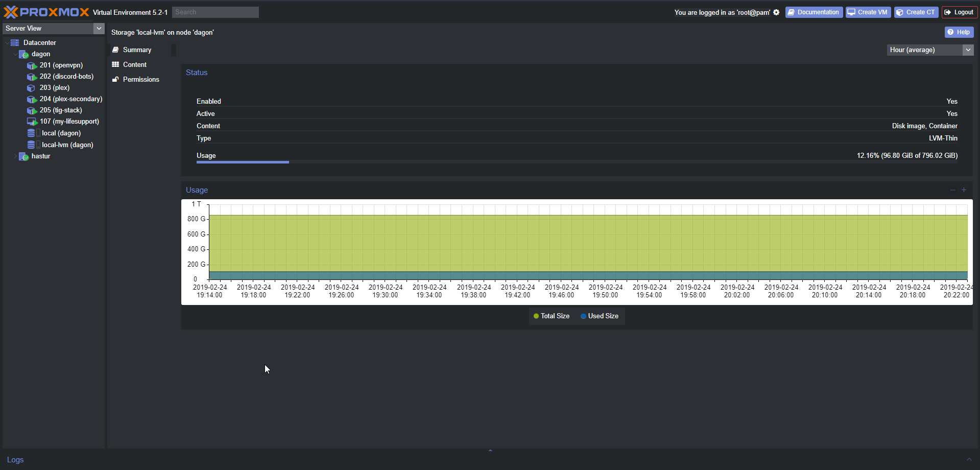
Task: Click the container icon for 201 (openvpn)
Action: 32,65
